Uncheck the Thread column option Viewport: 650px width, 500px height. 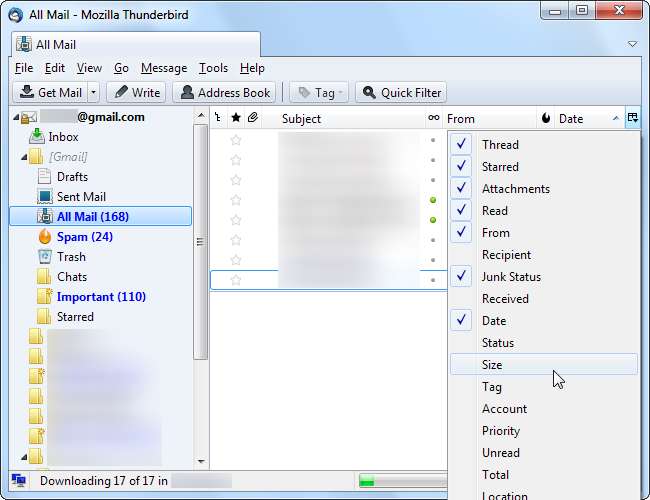pos(544,144)
